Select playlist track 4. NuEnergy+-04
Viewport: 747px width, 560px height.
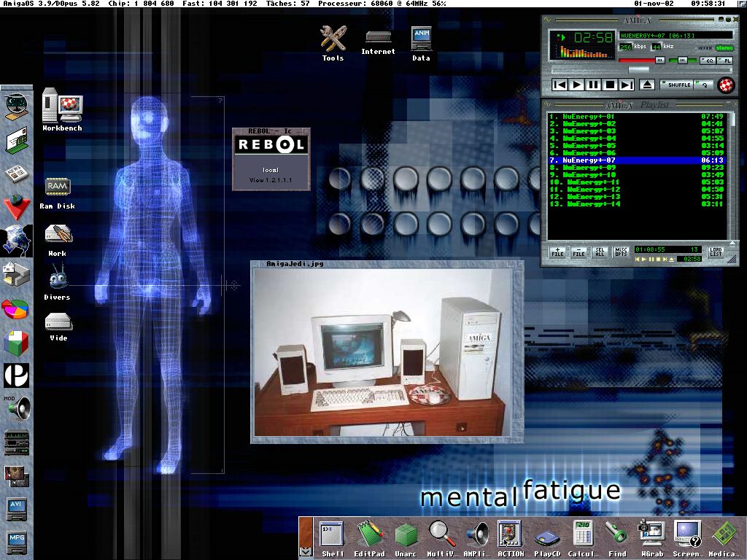(x=636, y=138)
